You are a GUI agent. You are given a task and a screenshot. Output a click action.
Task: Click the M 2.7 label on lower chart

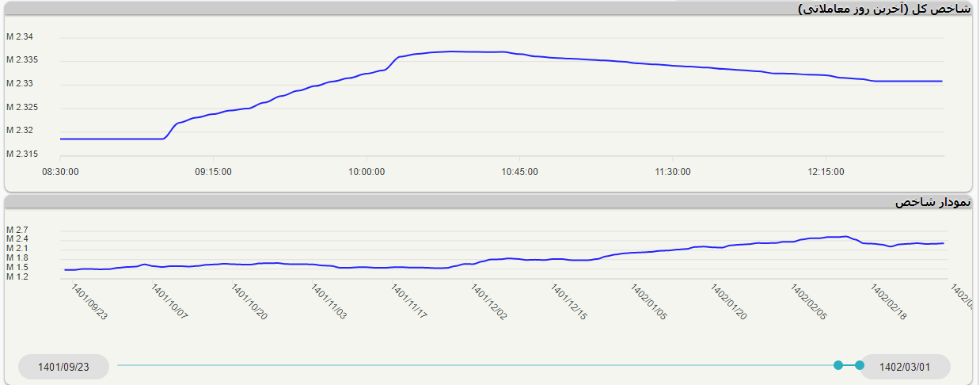(17, 230)
